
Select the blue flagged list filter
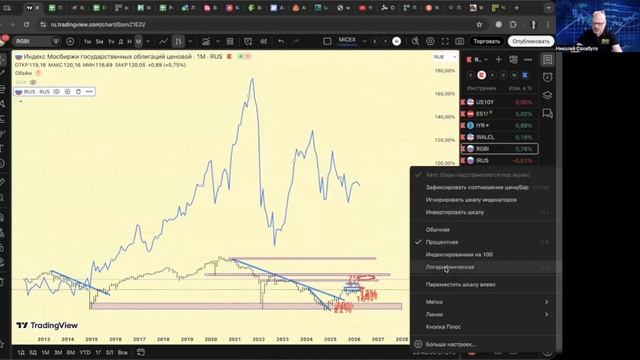pos(525,75)
